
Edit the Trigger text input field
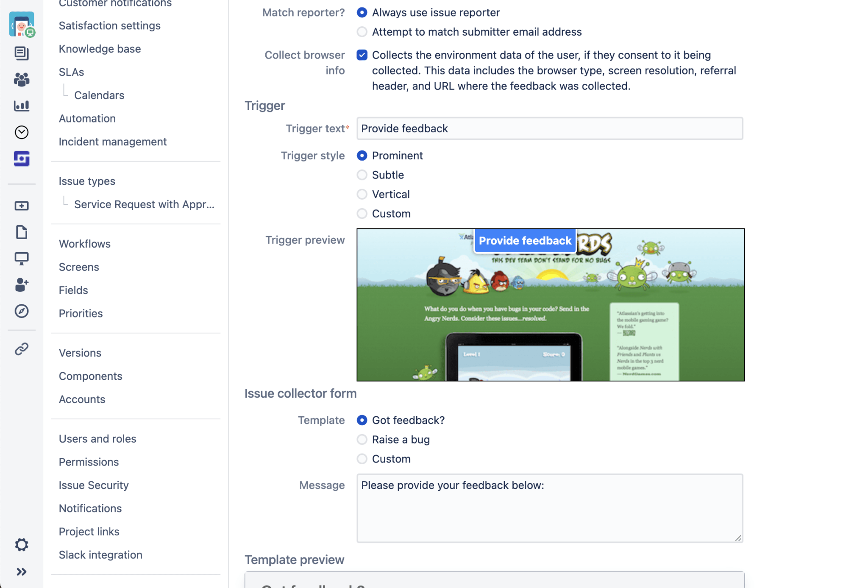click(x=550, y=128)
